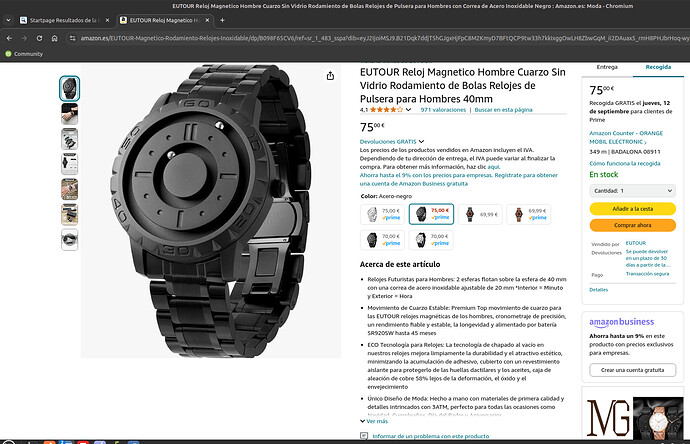The height and width of the screenshot is (444, 690).
Task: Choose the 69,99 € black watch variant
Action: click(x=480, y=213)
